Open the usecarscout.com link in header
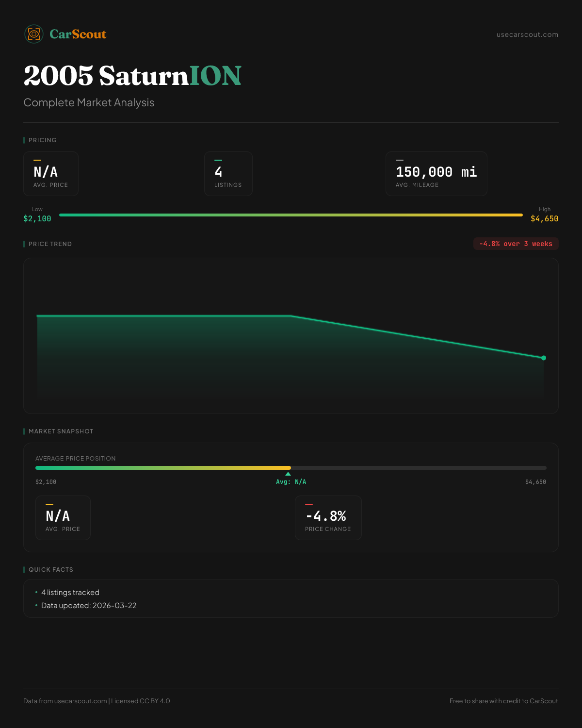The image size is (582, 728). coord(527,34)
